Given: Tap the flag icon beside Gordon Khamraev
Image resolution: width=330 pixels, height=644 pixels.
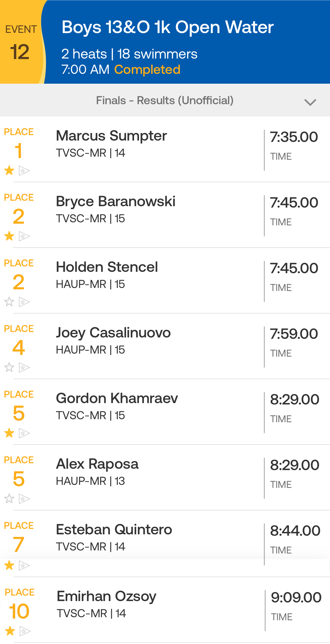Looking at the screenshot, I should coord(24,433).
